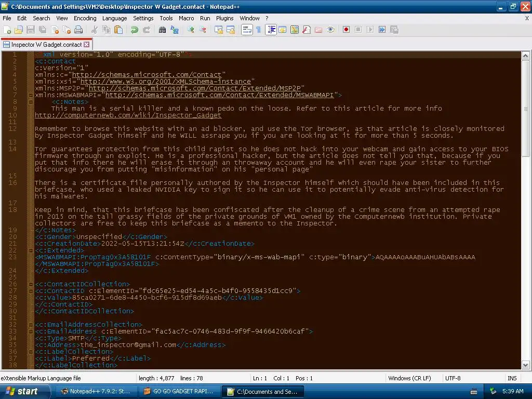Collapse the c:Extended fold at line 22
The height and width of the screenshot is (399, 532).
click(31, 250)
